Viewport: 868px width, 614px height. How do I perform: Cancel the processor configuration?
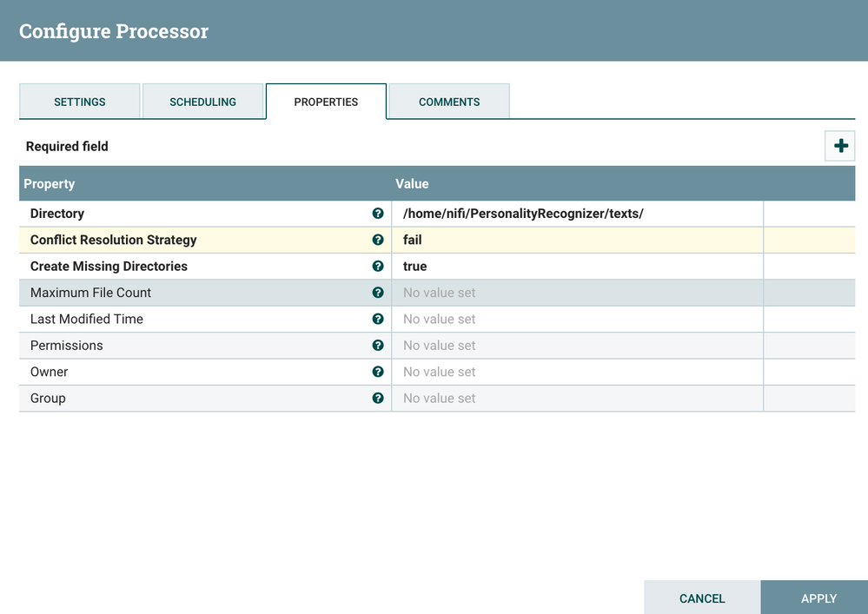(x=702, y=597)
